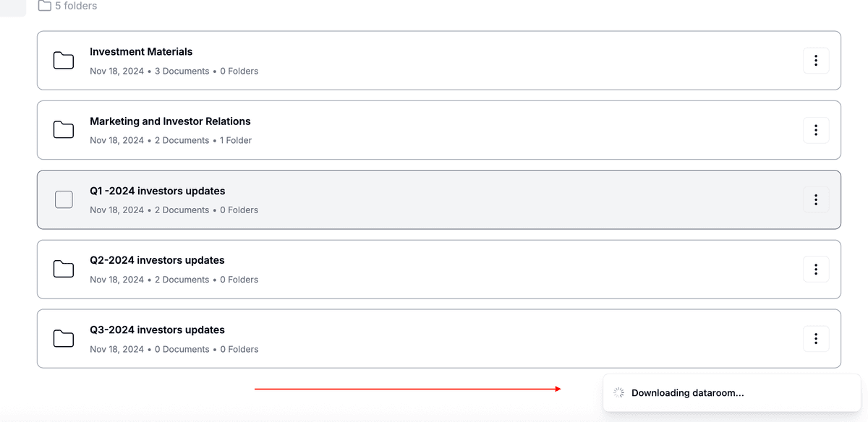
Task: Click Investment Materials date and document details
Action: 174,72
